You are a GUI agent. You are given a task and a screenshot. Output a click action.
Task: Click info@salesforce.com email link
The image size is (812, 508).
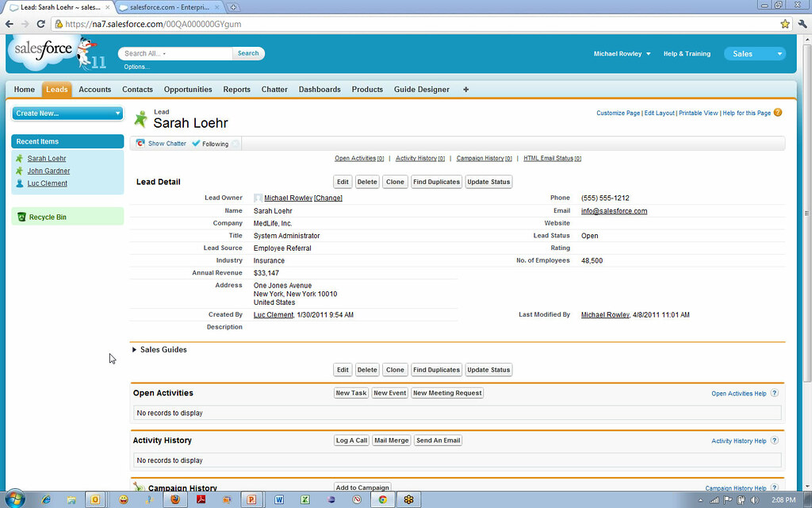pyautogui.click(x=614, y=211)
